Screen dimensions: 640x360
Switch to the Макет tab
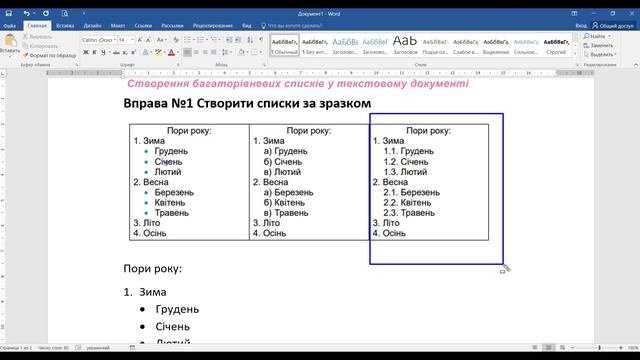pyautogui.click(x=118, y=26)
